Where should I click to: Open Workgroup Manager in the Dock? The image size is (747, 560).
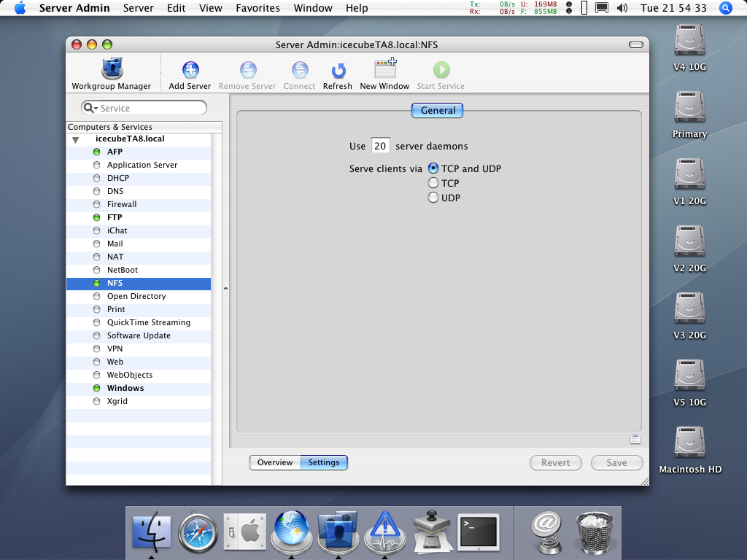click(x=338, y=531)
